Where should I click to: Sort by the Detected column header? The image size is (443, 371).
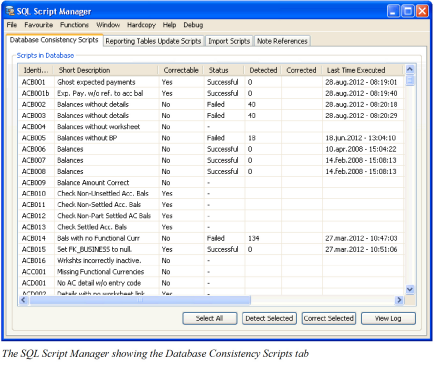coord(263,70)
